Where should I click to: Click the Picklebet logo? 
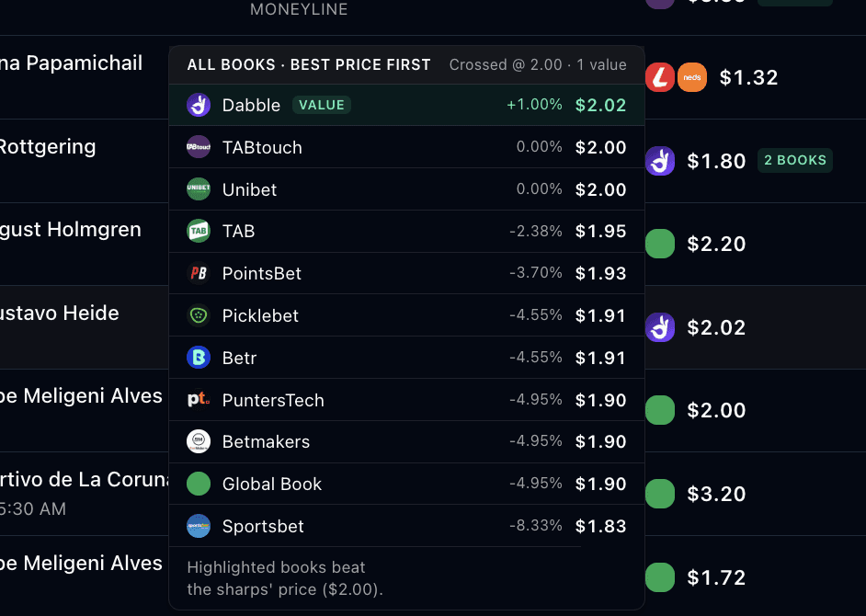tap(199, 315)
